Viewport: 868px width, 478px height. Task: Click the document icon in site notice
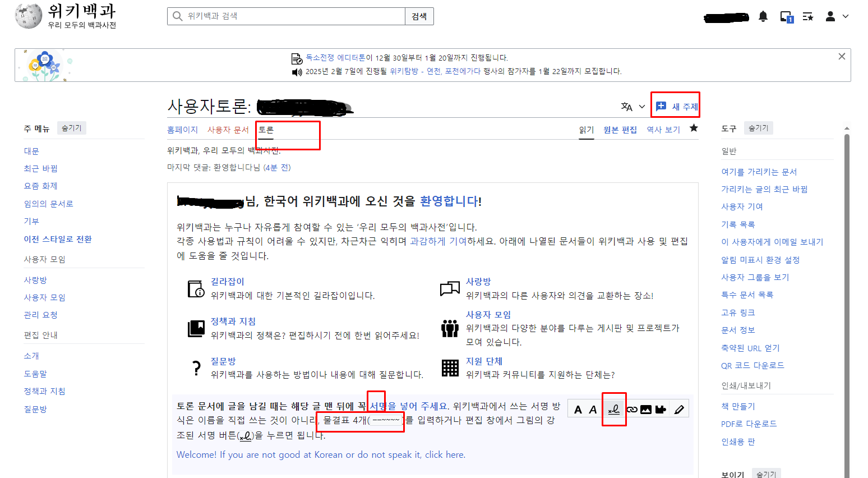(297, 58)
